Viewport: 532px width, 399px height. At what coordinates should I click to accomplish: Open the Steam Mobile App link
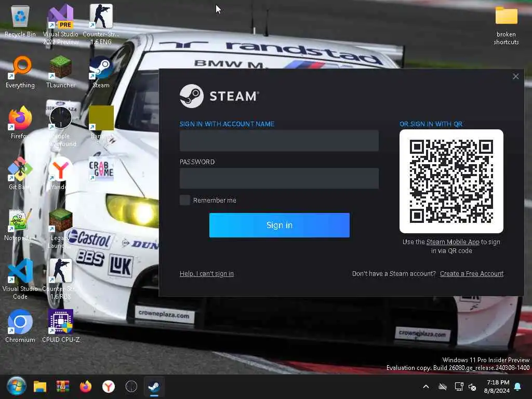453,242
